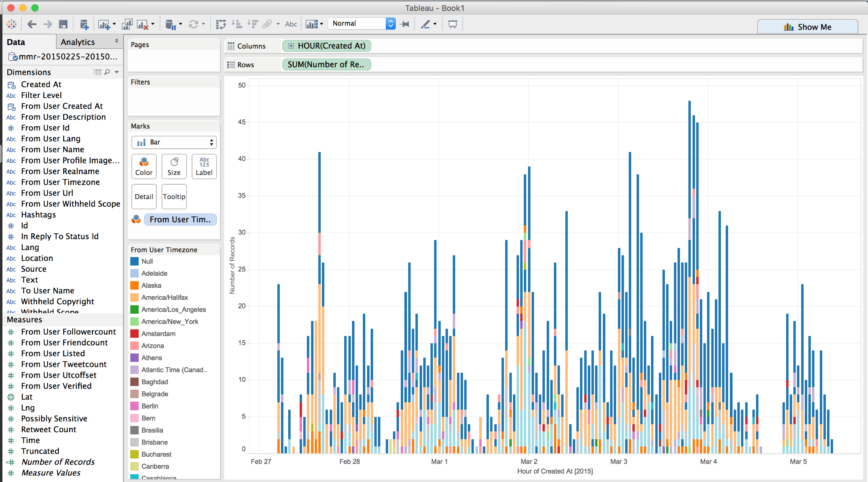Pause auto updates icon
Screen dimensions: 868x482
[171, 24]
